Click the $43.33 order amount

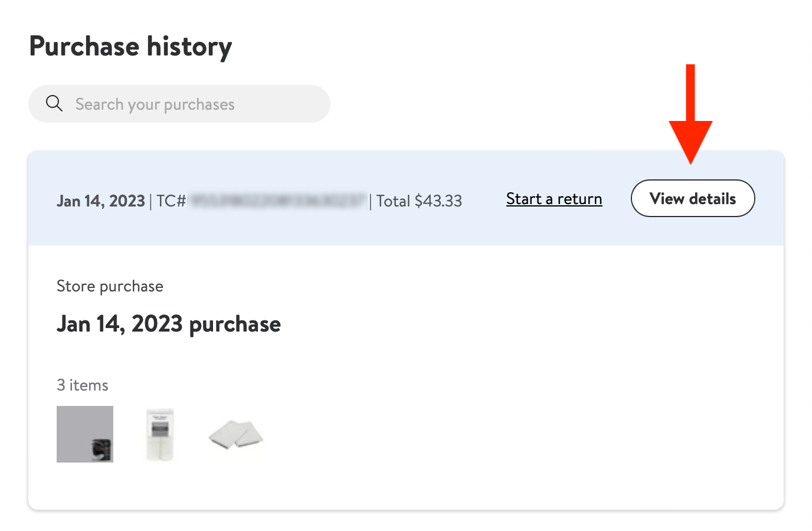click(438, 201)
